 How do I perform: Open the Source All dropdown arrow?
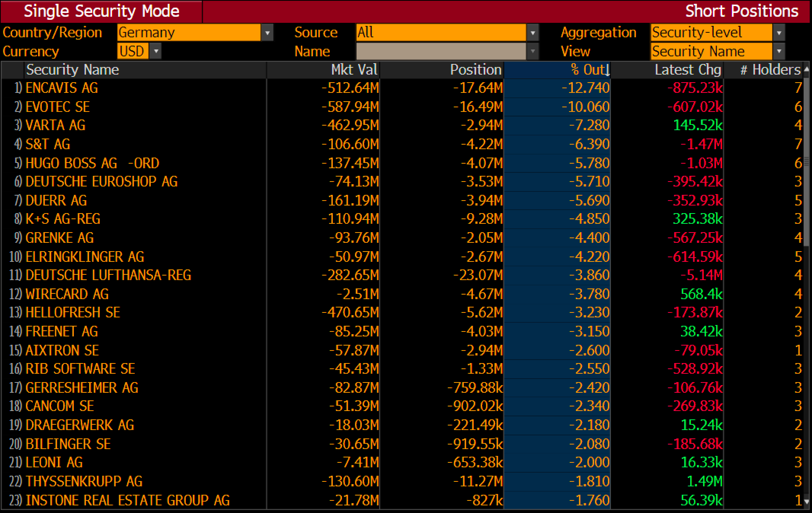[x=533, y=33]
